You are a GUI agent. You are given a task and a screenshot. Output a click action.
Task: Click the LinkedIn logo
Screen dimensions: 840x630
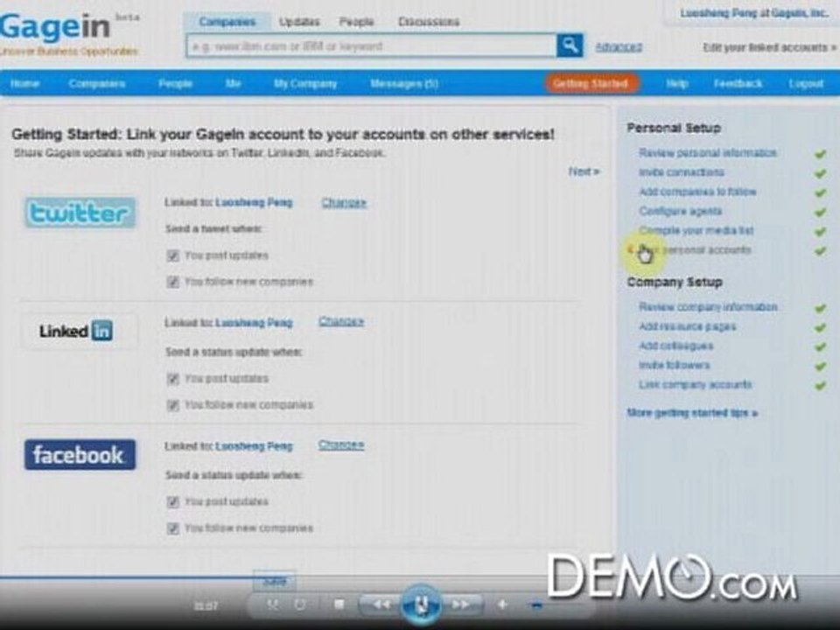(76, 331)
